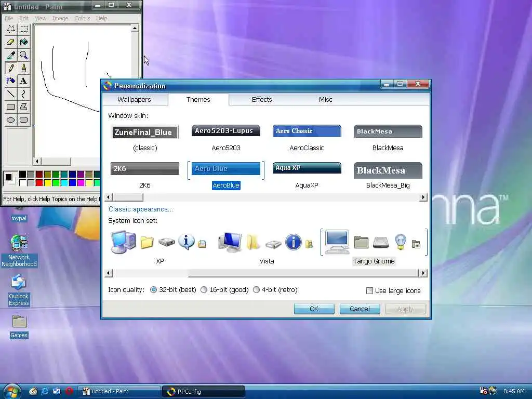The image size is (532, 399).
Task: Pick the yellow color in Paint palette
Action: tap(47, 183)
